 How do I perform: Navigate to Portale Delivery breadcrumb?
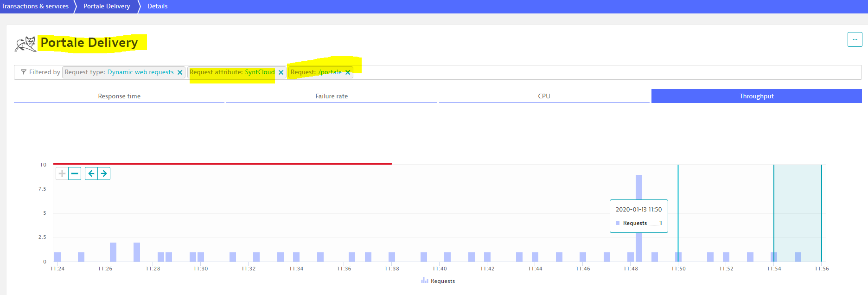(x=107, y=6)
